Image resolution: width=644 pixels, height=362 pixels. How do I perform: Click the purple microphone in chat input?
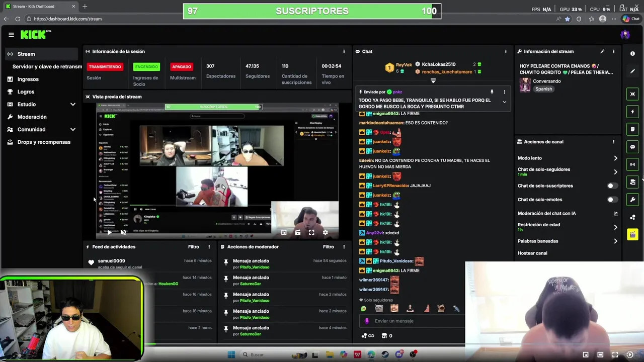click(367, 321)
